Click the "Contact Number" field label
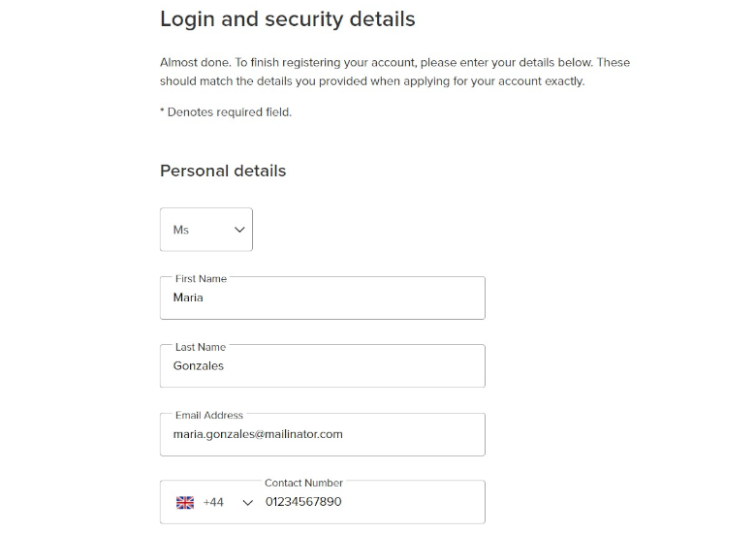This screenshot has height=533, width=756. (303, 483)
